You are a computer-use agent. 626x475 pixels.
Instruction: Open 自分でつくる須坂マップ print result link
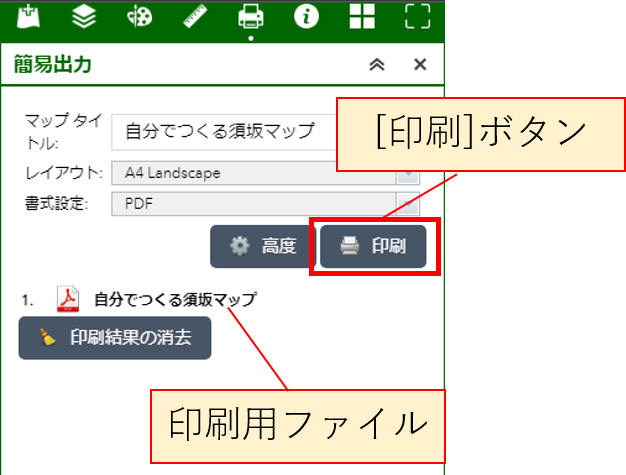(x=176, y=300)
